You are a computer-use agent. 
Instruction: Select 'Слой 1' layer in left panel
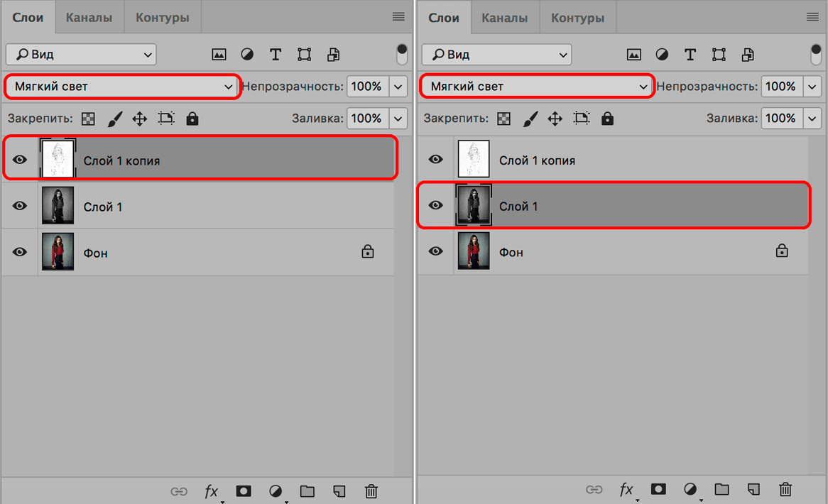pyautogui.click(x=213, y=207)
